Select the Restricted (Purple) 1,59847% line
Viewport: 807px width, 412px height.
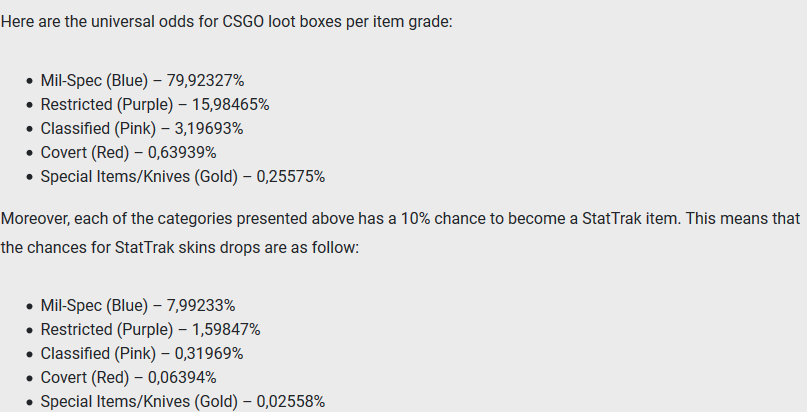150,330
